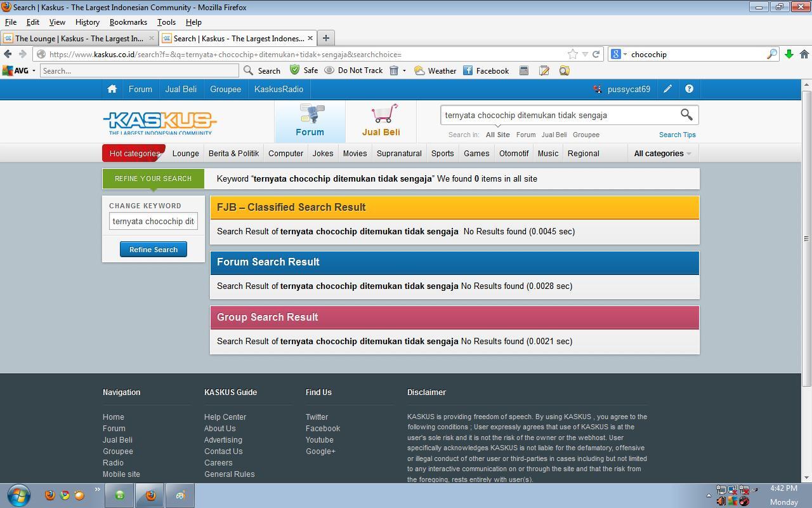
Task: Open the History menu
Action: coord(87,22)
